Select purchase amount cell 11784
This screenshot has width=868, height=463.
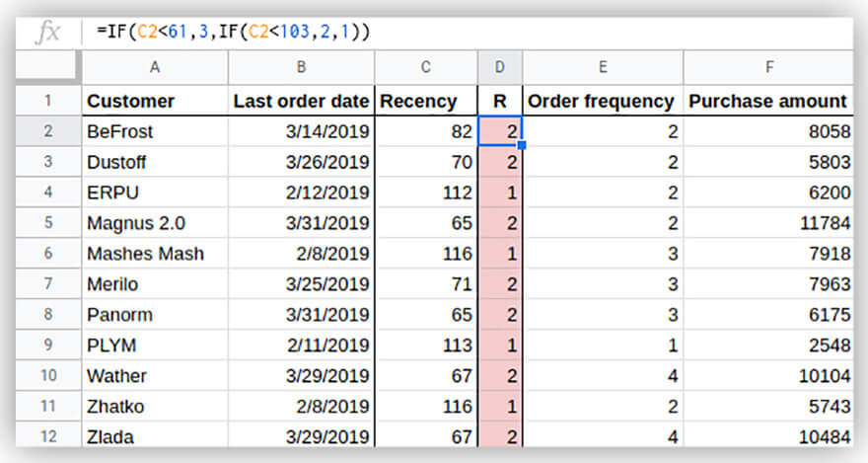[767, 223]
